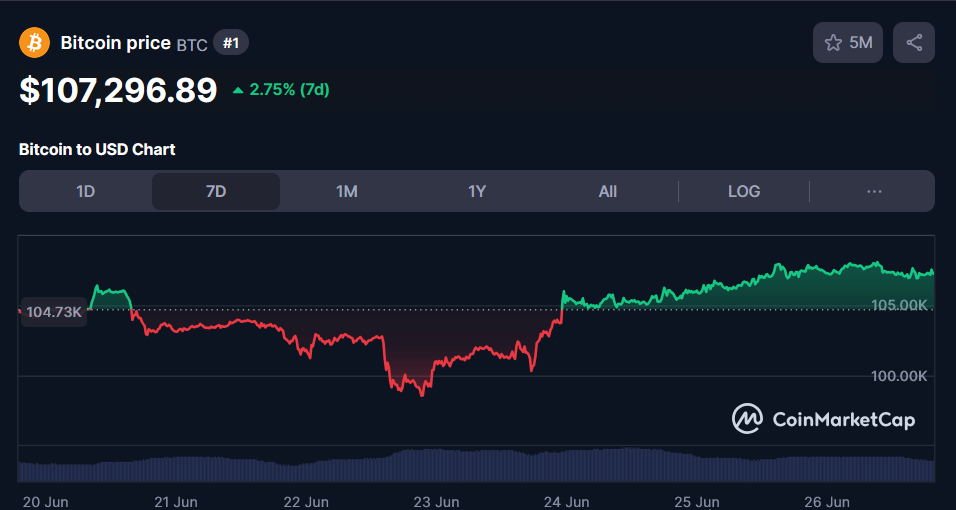Click the 105.00K axis label
This screenshot has width=956, height=510.
pyautogui.click(x=899, y=305)
